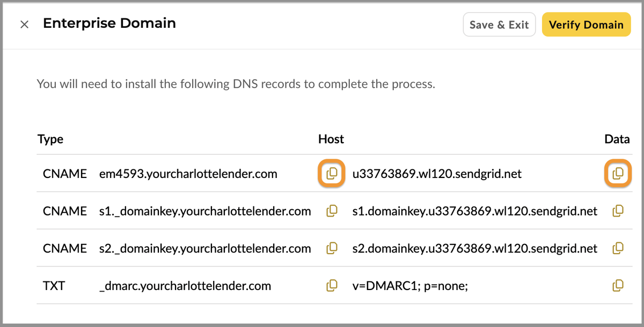Screen dimensions: 644x327
Task: Close the Enterprise Domain dialog
Action: click(x=24, y=24)
